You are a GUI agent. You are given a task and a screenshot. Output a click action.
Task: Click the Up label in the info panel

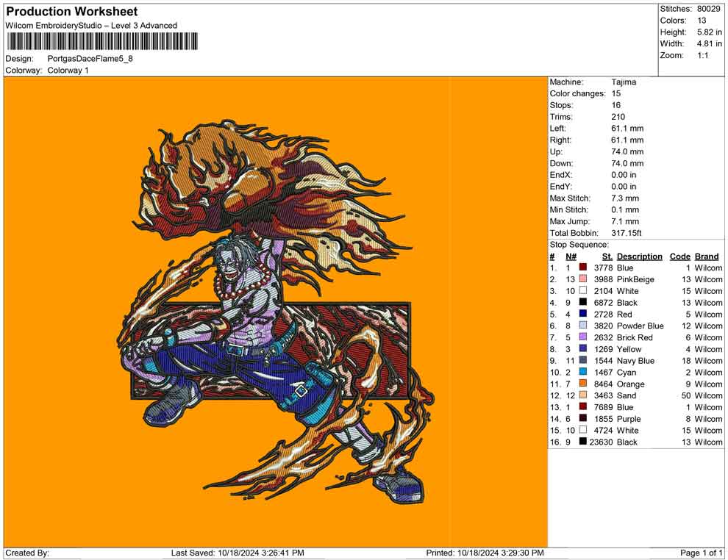pyautogui.click(x=556, y=151)
